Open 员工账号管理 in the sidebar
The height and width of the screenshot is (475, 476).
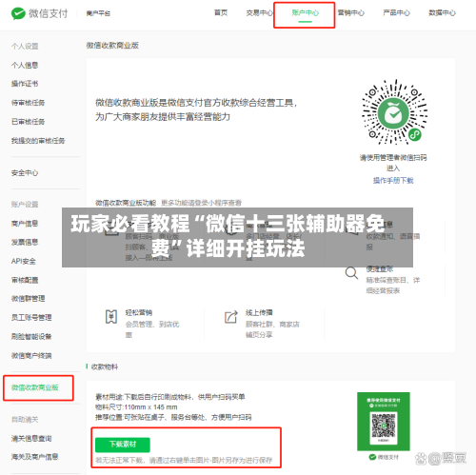pyautogui.click(x=31, y=318)
